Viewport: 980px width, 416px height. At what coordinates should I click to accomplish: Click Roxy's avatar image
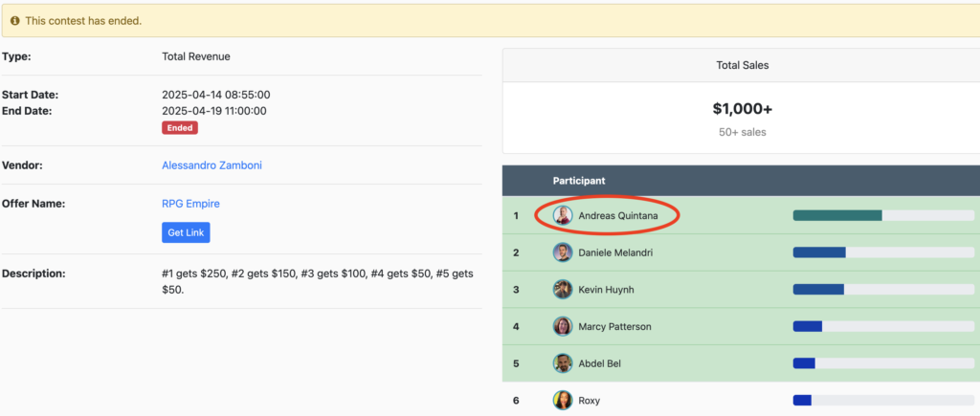tap(563, 400)
